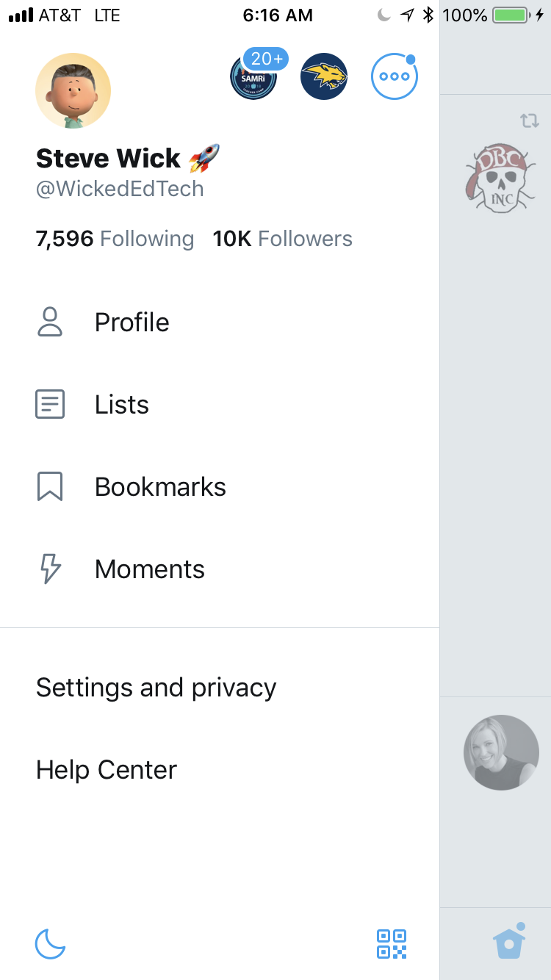551x980 pixels.
Task: Expand the more accounts ellipsis button
Action: tap(395, 76)
